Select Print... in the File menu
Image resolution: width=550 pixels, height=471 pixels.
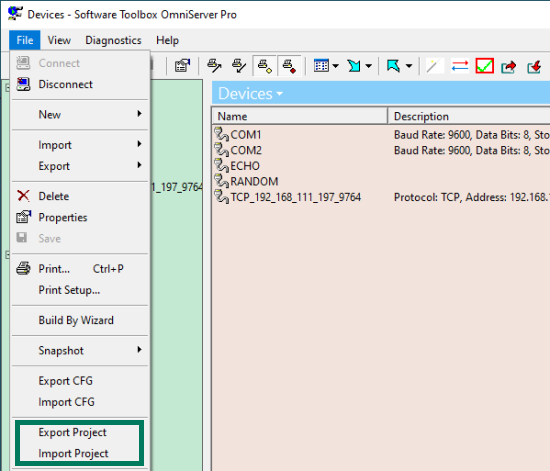pyautogui.click(x=80, y=269)
